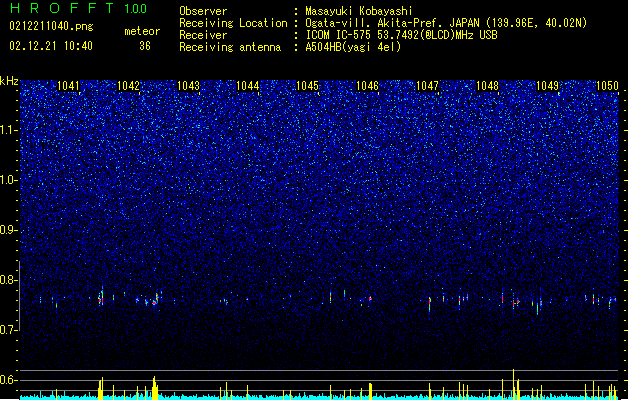Click the HROFFT 1.0.0 title text

79,8
